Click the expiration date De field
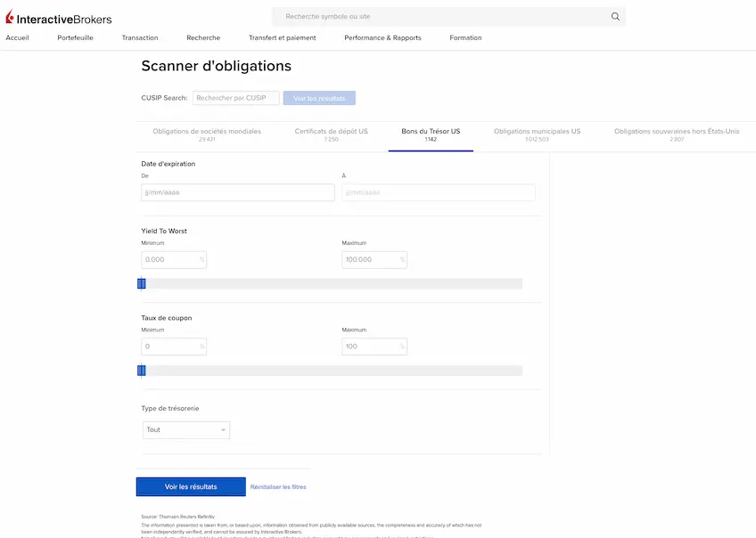 (238, 192)
